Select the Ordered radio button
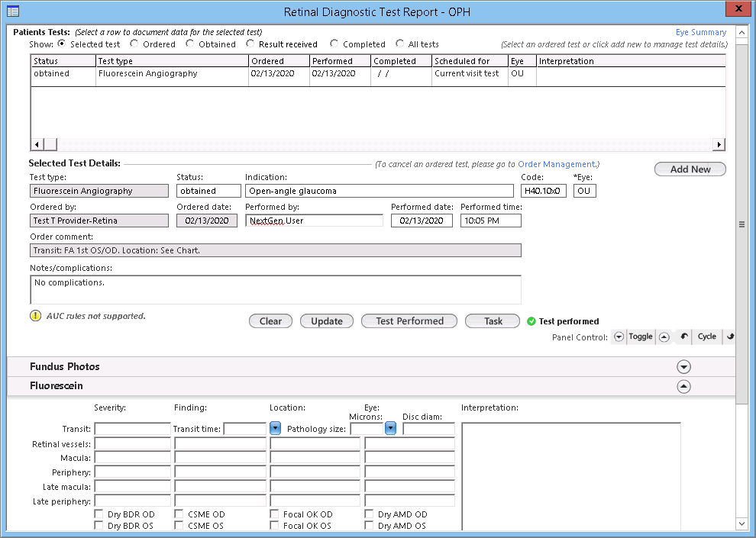756x538 pixels. (x=134, y=43)
